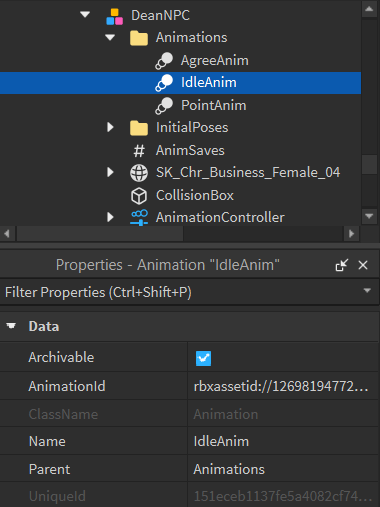This screenshot has width=380, height=507.
Task: Click the explorer scroll down arrow
Action: click(369, 216)
